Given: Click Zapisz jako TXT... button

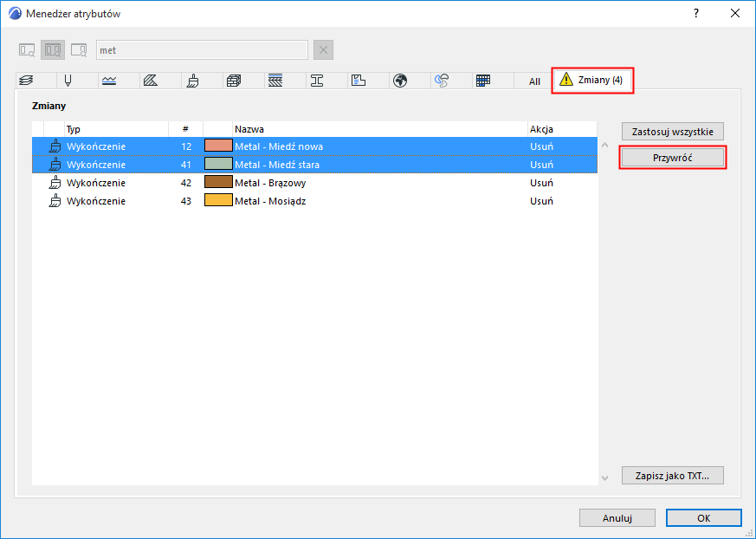Looking at the screenshot, I should [x=673, y=476].
